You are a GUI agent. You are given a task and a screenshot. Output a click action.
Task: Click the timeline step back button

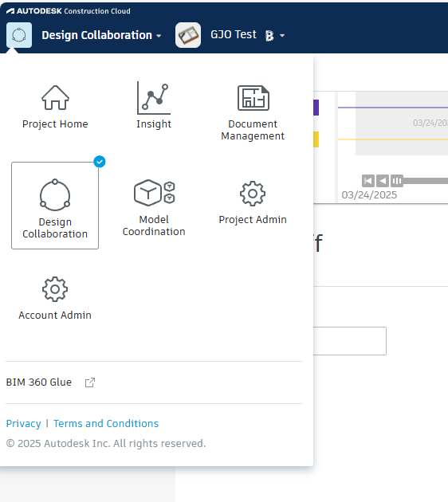[383, 181]
